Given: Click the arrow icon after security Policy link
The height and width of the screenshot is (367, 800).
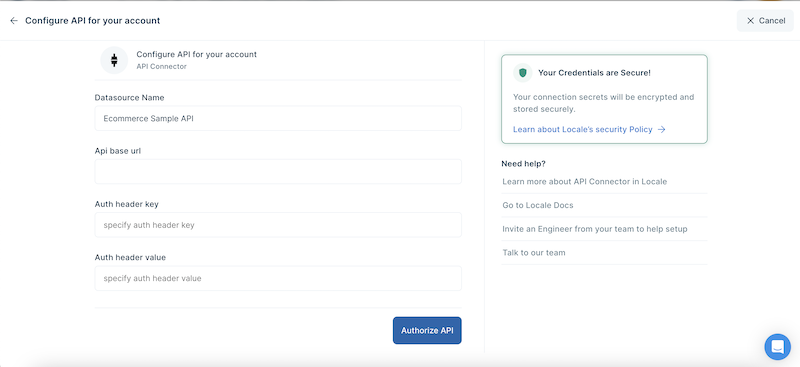Looking at the screenshot, I should coord(662,129).
